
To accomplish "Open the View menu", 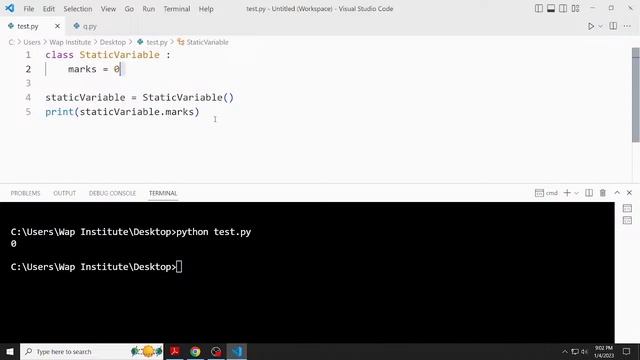I will coord(108,9).
